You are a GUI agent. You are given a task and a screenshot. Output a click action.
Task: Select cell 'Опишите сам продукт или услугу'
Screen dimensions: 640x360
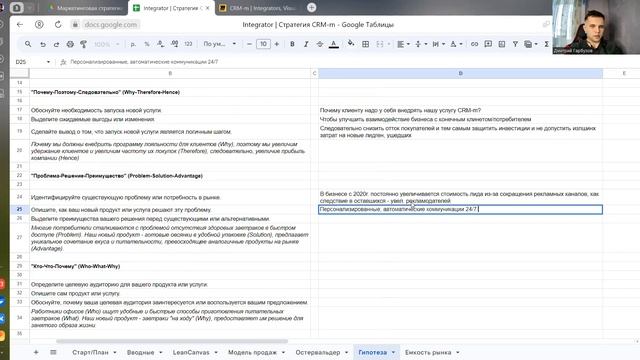(x=170, y=293)
